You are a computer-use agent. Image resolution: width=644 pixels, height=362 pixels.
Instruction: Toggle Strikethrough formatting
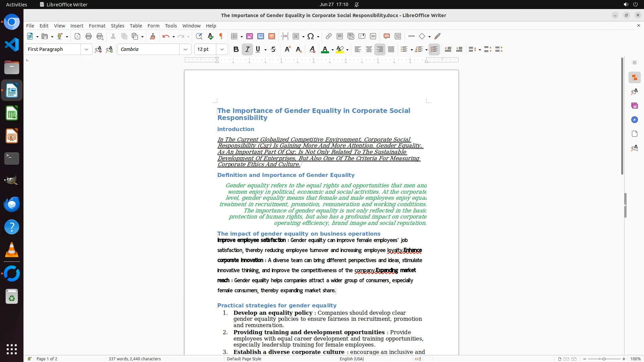point(273,49)
